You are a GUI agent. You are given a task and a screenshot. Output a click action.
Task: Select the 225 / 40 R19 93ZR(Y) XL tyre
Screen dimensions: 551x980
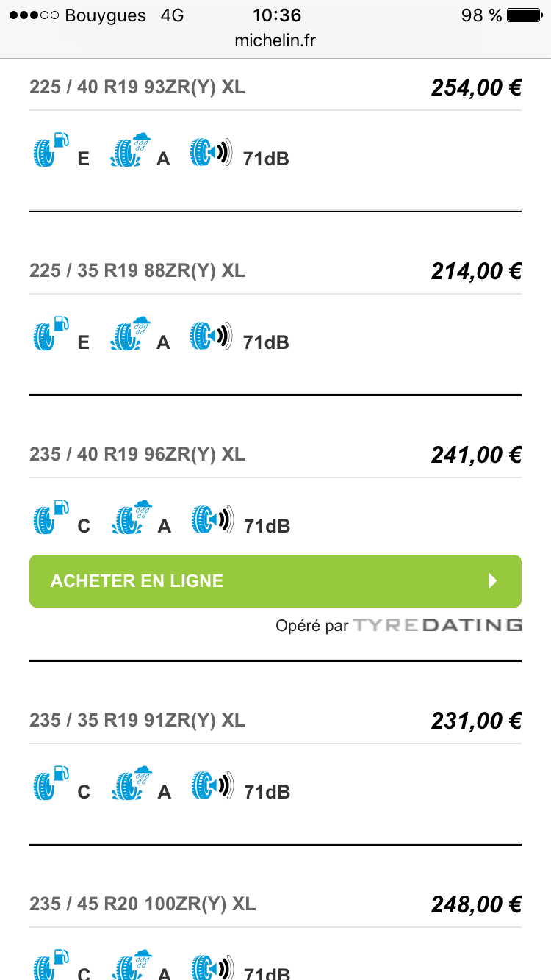(137, 87)
